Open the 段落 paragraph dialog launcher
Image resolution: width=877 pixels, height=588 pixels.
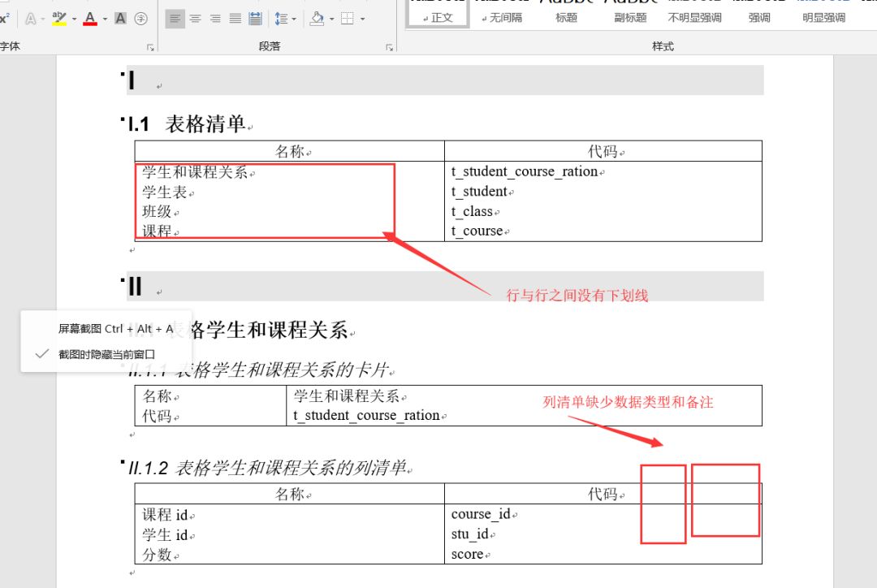[389, 48]
